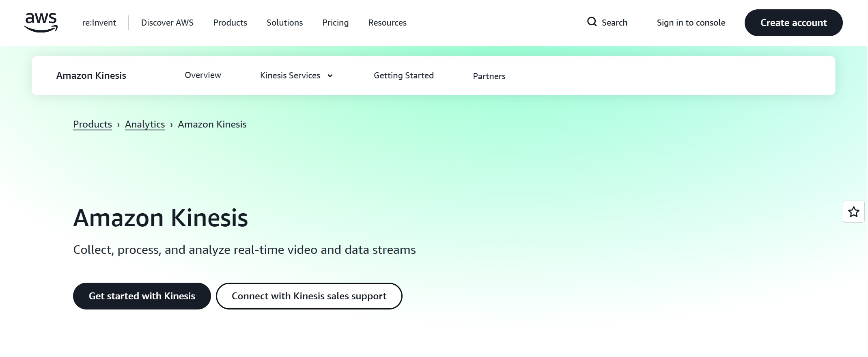
Task: Expand Kinesis Services dropdown chevron
Action: tap(330, 76)
